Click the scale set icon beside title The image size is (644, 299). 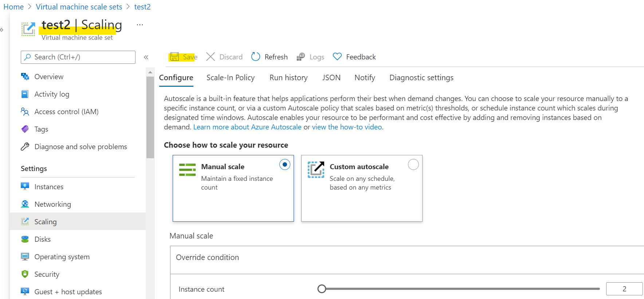pyautogui.click(x=28, y=29)
